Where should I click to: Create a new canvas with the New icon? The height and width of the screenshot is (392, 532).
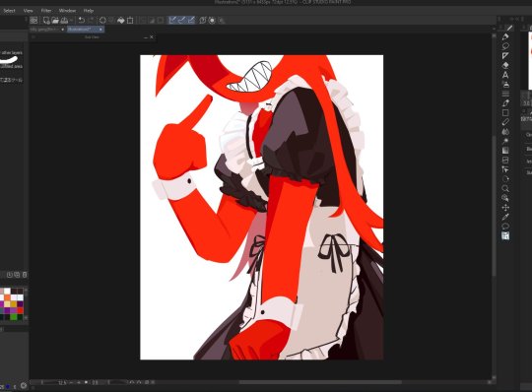coord(46,21)
